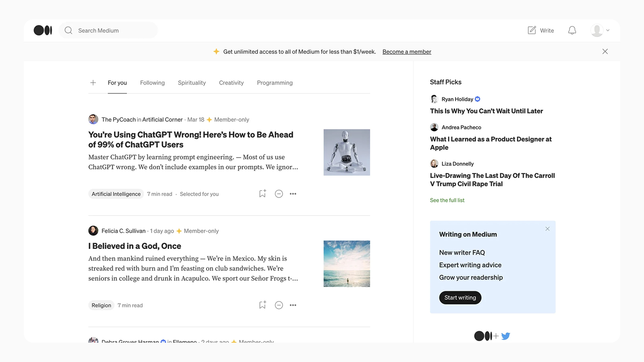Click the 'Become a member' link

[x=407, y=51]
